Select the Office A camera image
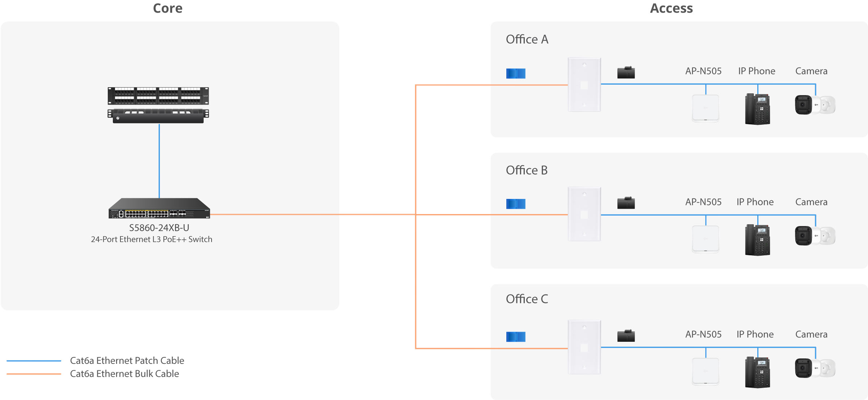 [815, 105]
